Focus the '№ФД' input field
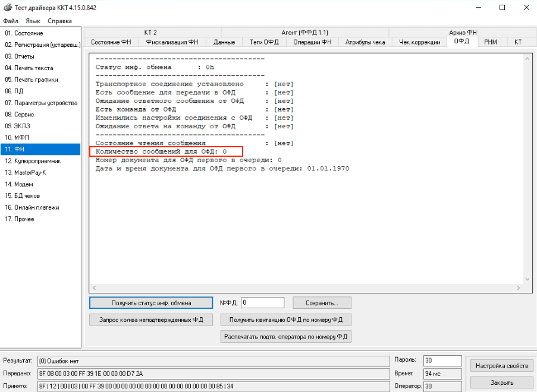The image size is (537, 392). 262,303
